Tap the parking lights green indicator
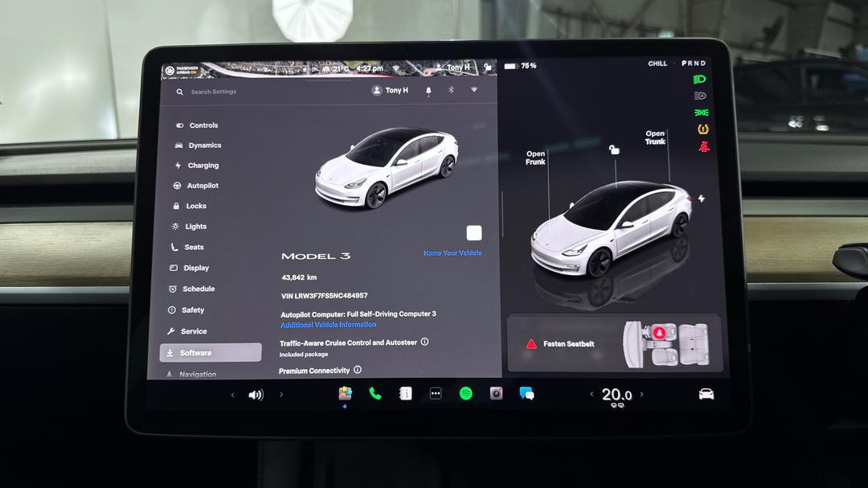Image resolution: width=868 pixels, height=488 pixels. point(702,113)
